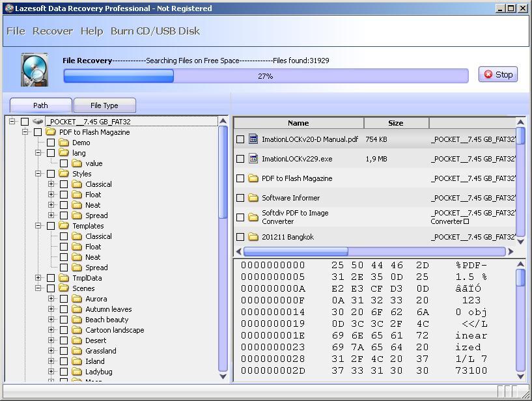Check the _POCKET_7.45 GB_FAT32 root checkbox
The width and height of the screenshot is (532, 401).
coord(24,121)
